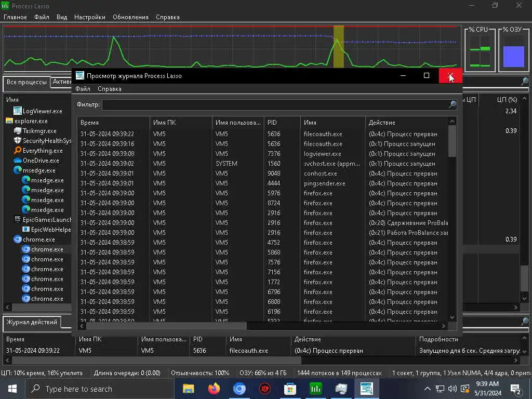532x399 pixels.
Task: Click Отзывчивость: 100% status entry
Action: (200, 373)
